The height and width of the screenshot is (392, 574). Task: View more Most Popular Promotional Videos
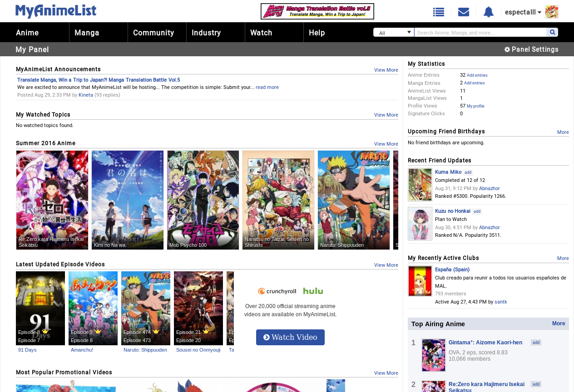point(386,373)
